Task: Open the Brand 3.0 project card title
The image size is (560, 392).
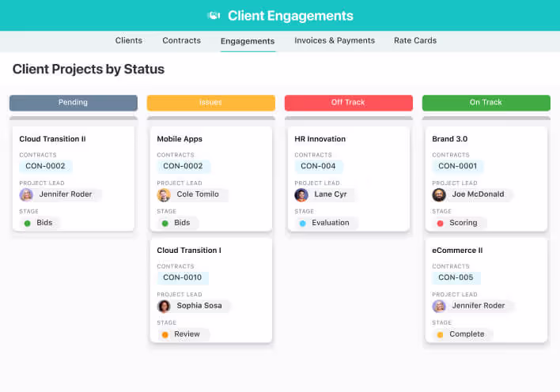Action: tap(449, 139)
